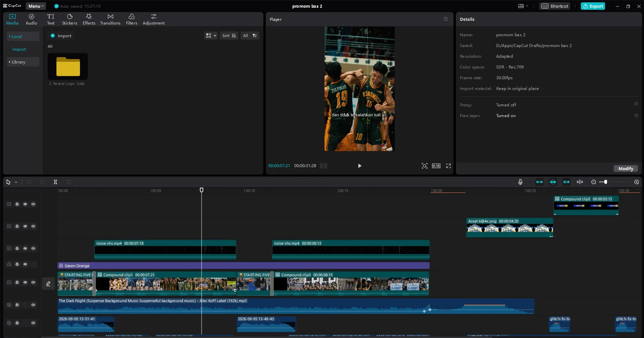Expand the selection tool dropdown arrow
Screen dimensions: 644x338
coord(16,182)
